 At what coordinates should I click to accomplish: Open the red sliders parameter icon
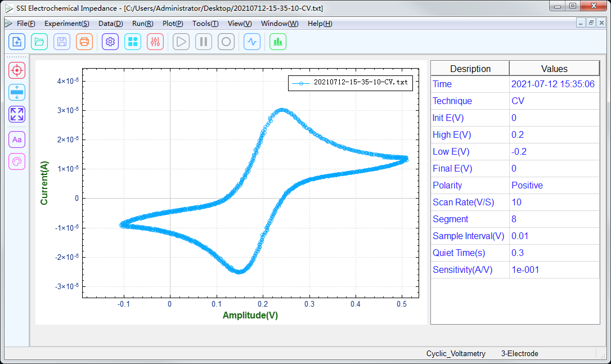tap(155, 42)
